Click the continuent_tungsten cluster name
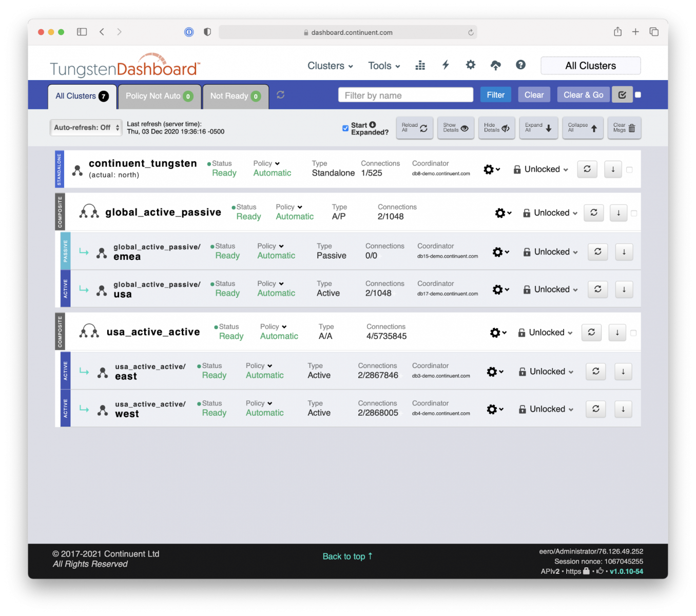Image resolution: width=696 pixels, height=616 pixels. (x=143, y=163)
